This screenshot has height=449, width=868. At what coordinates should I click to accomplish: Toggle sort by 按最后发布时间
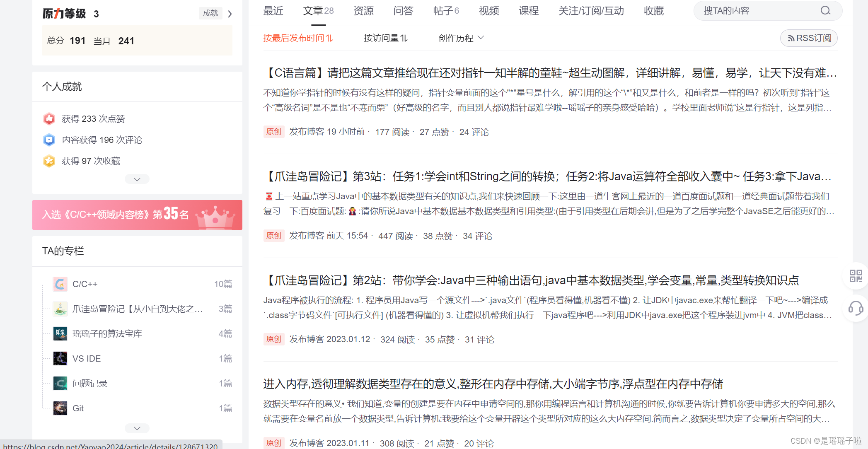tap(298, 38)
